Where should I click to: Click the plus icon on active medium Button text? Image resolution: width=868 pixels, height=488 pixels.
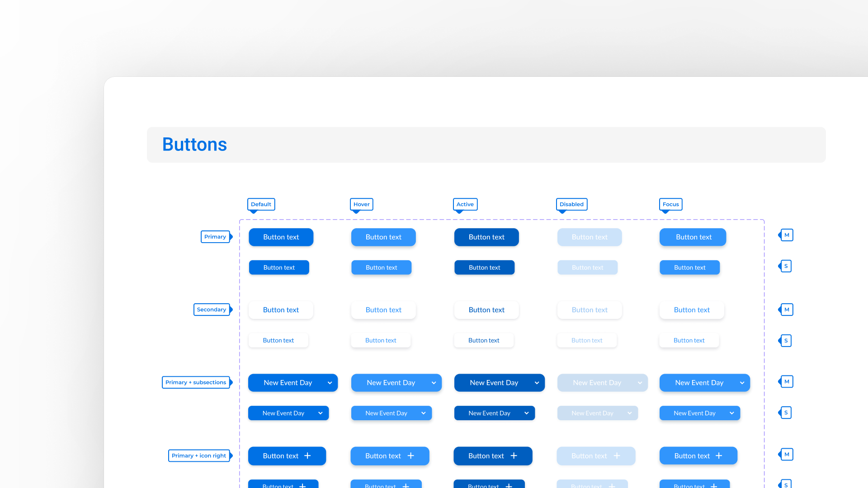click(514, 456)
